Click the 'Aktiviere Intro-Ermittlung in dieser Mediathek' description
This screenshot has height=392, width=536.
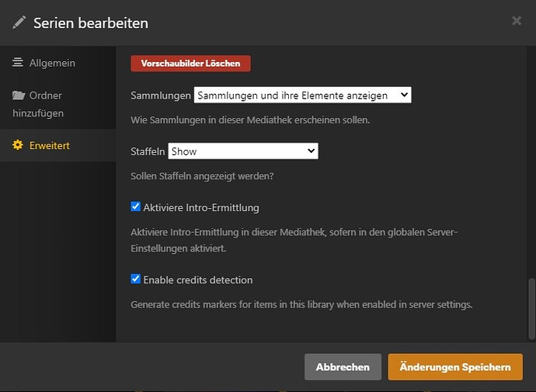coord(294,240)
